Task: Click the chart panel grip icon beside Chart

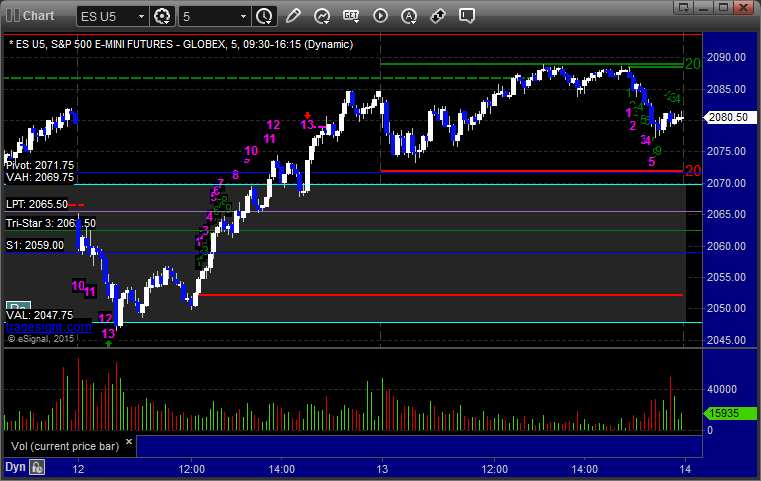Action: pyautogui.click(x=13, y=16)
